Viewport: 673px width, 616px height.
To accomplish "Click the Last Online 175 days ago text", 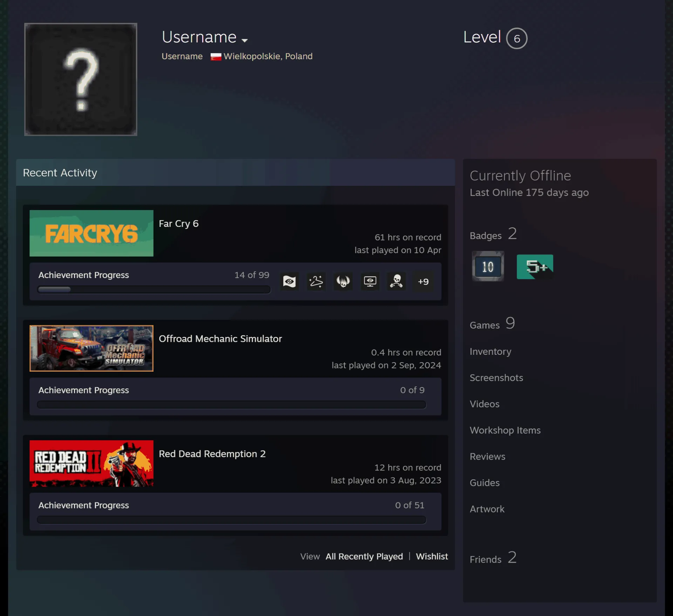I will tap(529, 192).
